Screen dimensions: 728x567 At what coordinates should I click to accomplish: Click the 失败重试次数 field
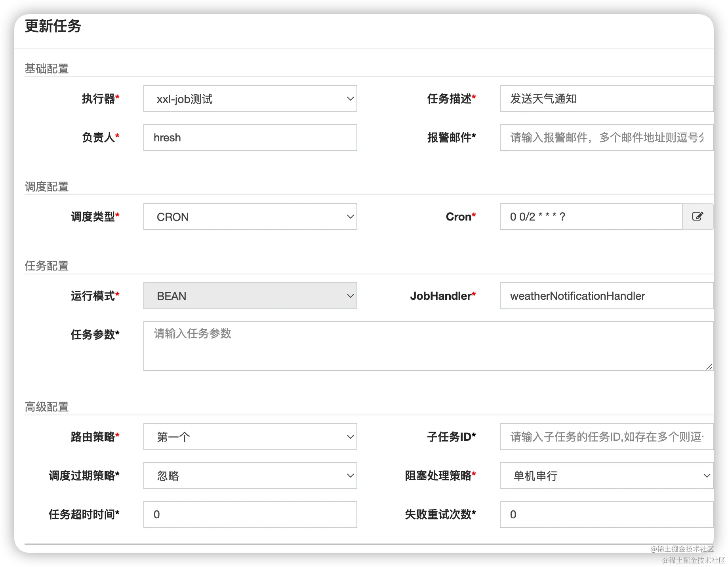[606, 514]
